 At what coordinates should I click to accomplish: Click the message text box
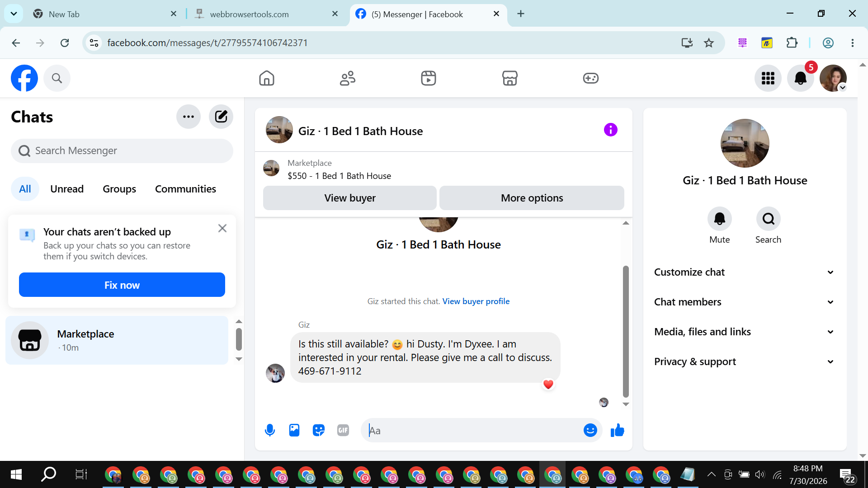pyautogui.click(x=472, y=431)
